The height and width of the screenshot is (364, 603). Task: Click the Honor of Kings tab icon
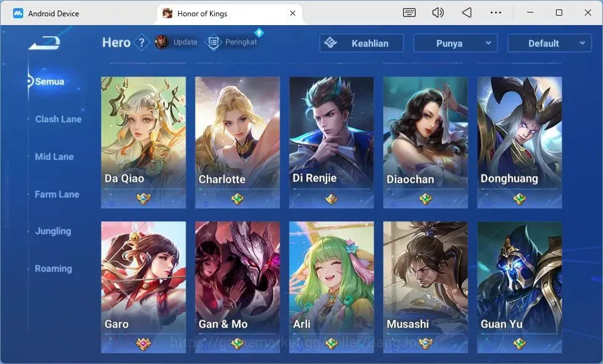[167, 13]
